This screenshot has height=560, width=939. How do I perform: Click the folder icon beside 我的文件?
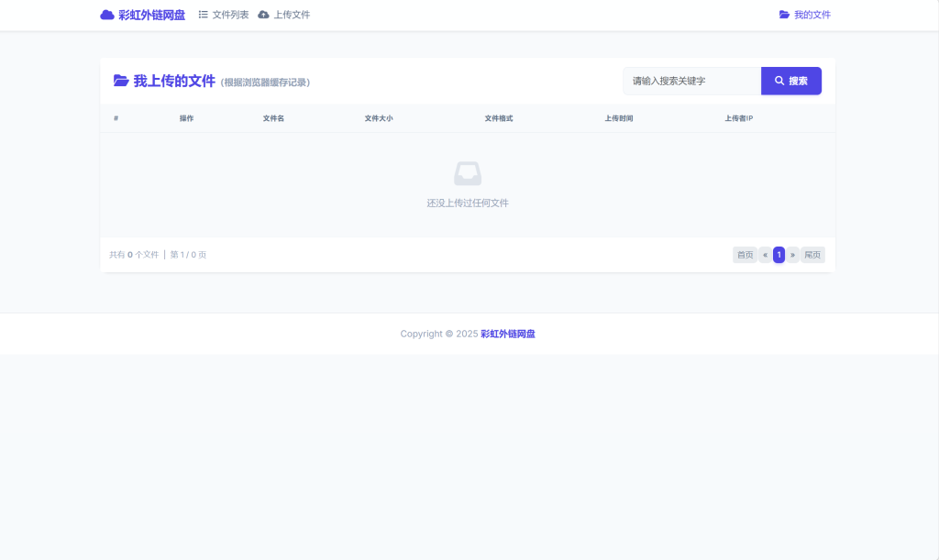coord(784,15)
